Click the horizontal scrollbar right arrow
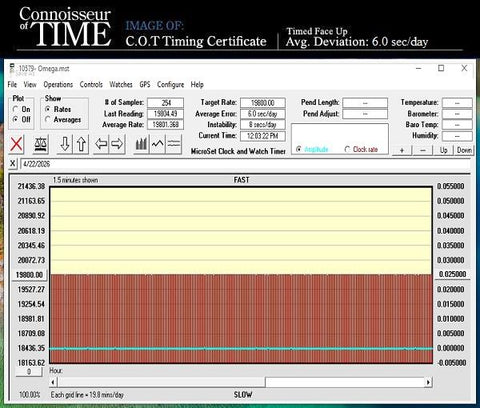 [x=428, y=382]
